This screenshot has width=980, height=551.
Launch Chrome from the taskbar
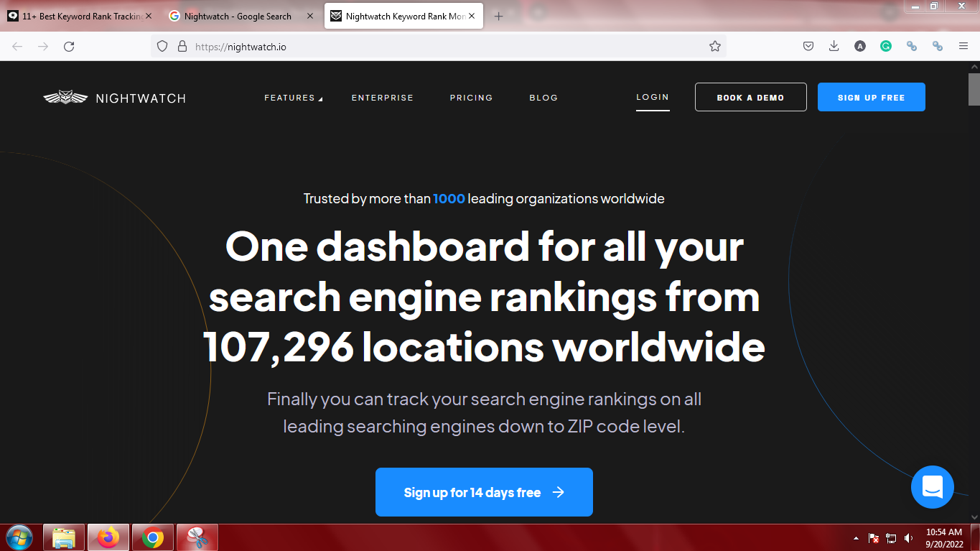tap(152, 537)
